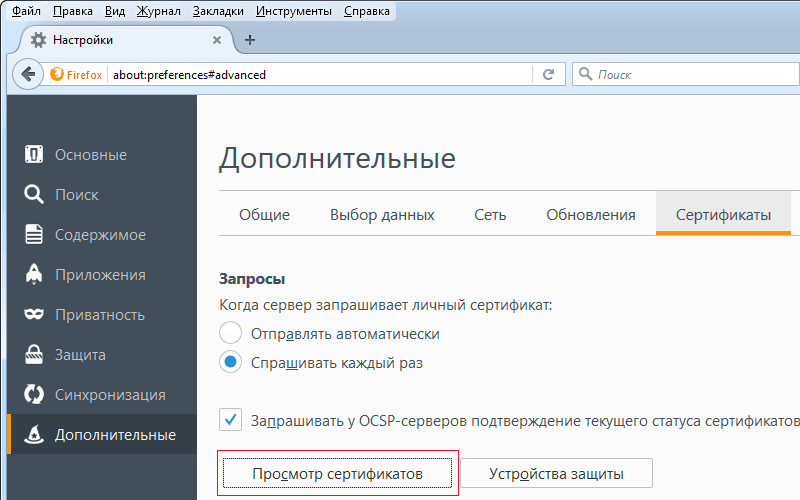The height and width of the screenshot is (500, 800).
Task: Uncheck the OCSP-серверов confirmation checkbox
Action: pyautogui.click(x=230, y=420)
